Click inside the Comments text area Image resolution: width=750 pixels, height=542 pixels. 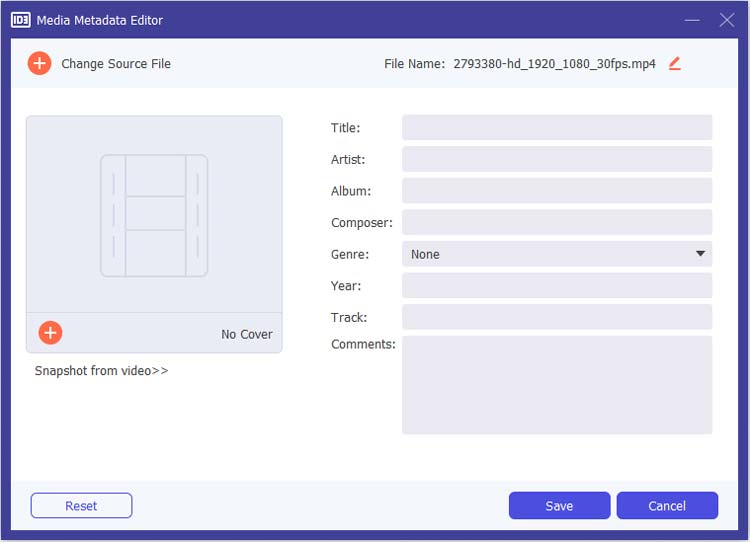557,385
